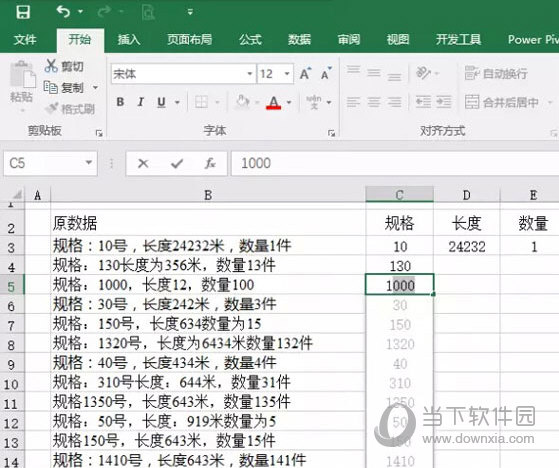Click the top align icon
559x468 pixels.
click(354, 71)
